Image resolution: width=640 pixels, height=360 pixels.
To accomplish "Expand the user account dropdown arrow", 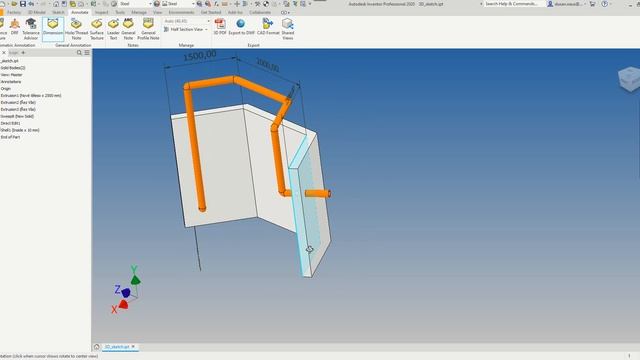I will pyautogui.click(x=585, y=4).
